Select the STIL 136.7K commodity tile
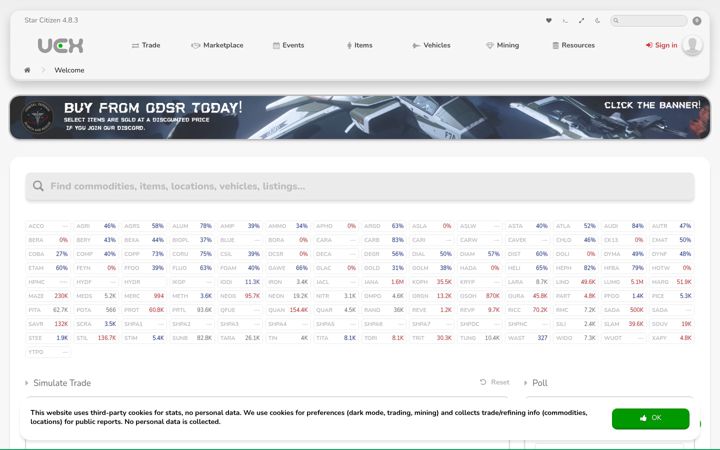Image resolution: width=720 pixels, height=450 pixels. click(x=96, y=338)
